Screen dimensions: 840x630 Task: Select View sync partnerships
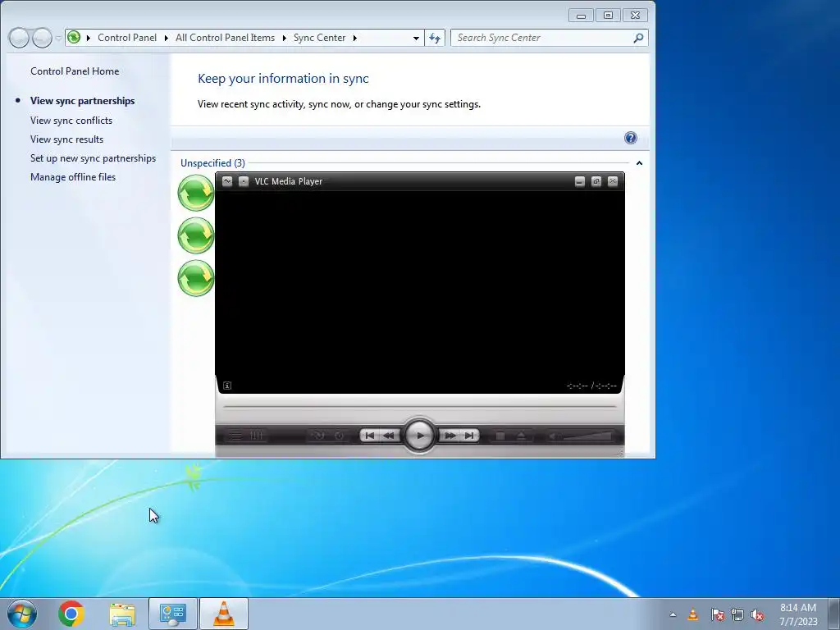coord(83,101)
